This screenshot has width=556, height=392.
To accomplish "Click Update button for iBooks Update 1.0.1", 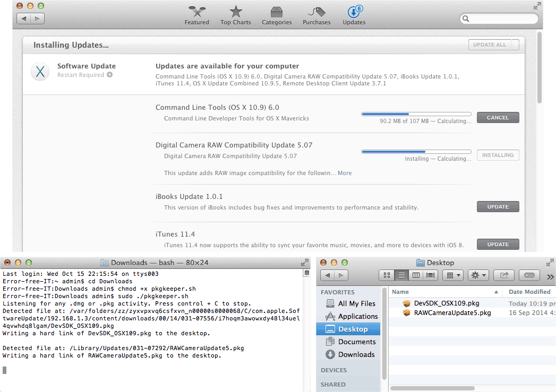I will [498, 207].
